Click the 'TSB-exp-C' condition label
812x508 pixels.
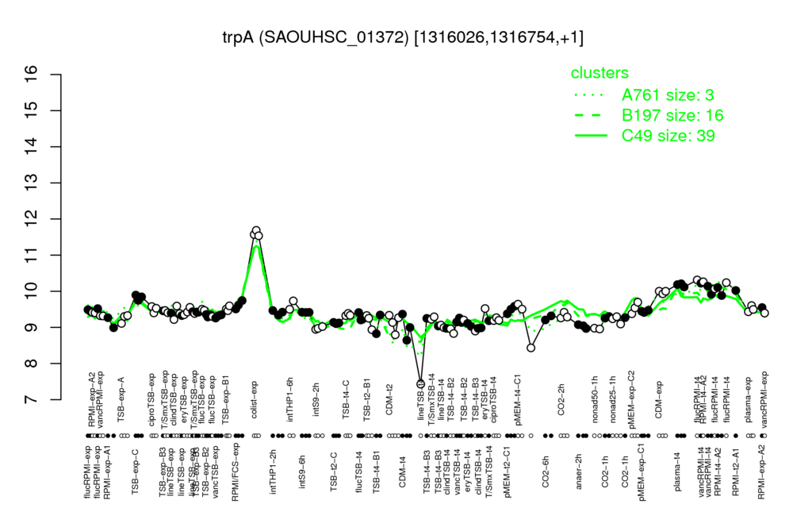tap(135, 471)
